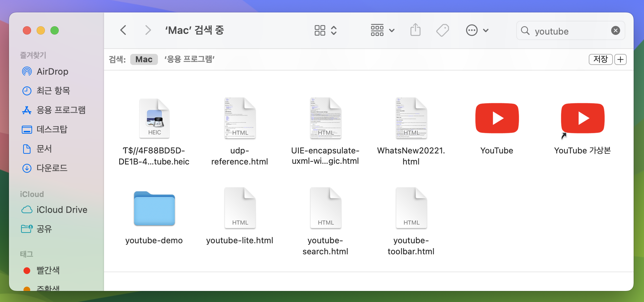Close the Finder window with red button

click(x=27, y=30)
